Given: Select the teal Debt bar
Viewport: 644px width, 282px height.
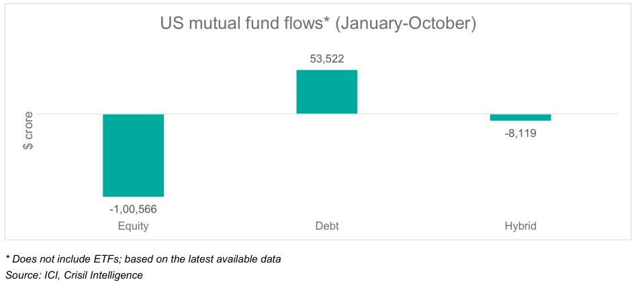Looking at the screenshot, I should click(x=327, y=92).
